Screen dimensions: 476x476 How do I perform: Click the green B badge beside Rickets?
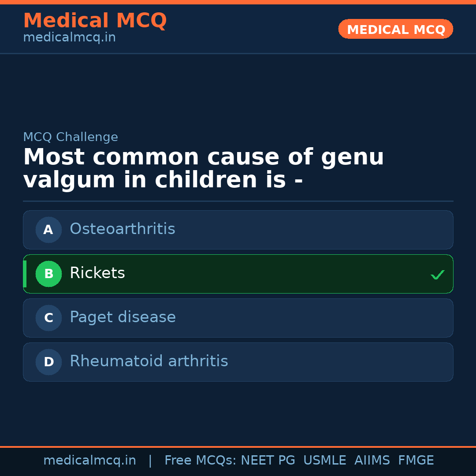click(x=48, y=274)
